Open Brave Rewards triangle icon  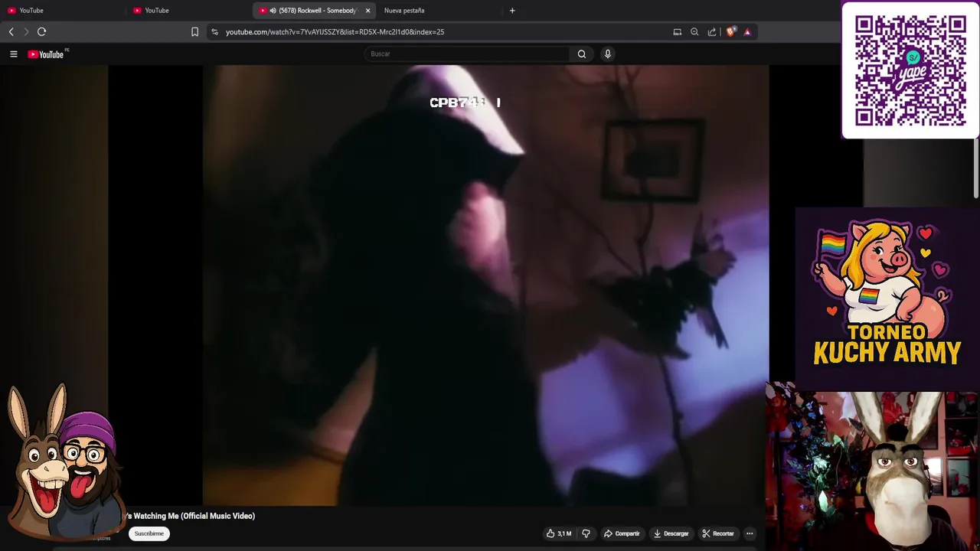(747, 31)
